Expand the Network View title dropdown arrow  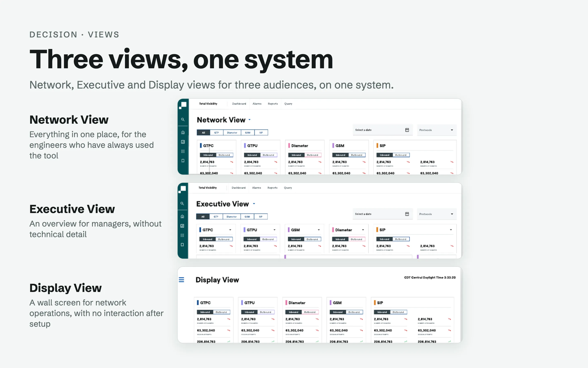point(249,120)
